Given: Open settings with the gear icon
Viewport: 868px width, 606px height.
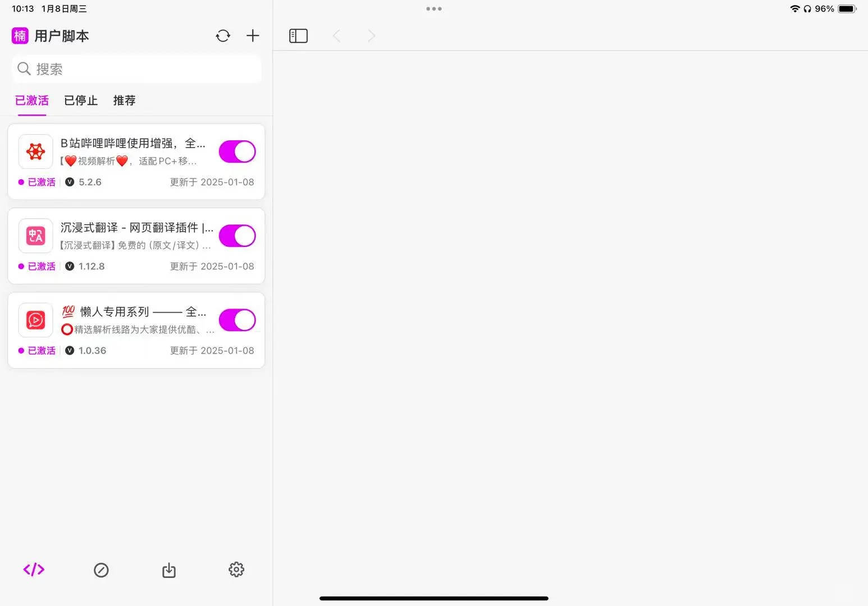Looking at the screenshot, I should click(x=236, y=570).
